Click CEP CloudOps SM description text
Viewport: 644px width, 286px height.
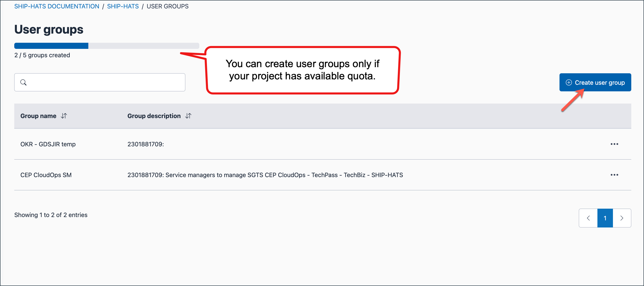point(265,175)
